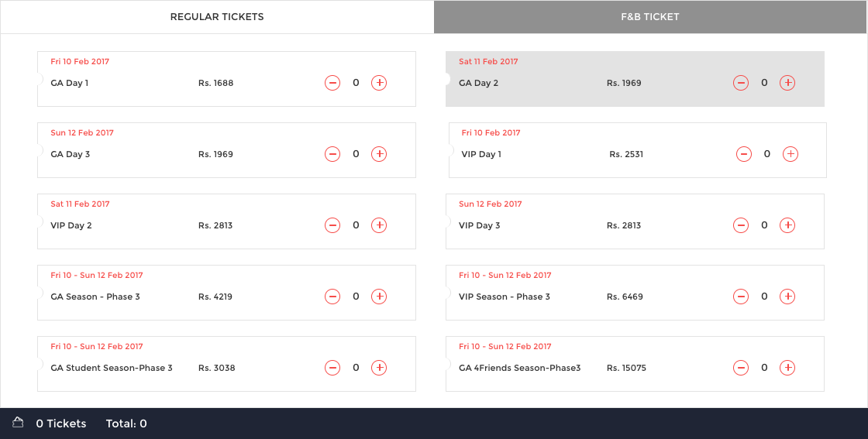Reduce GA 4Friends Season-Phase3 ticket count
Image resolution: width=868 pixels, height=439 pixels.
pyautogui.click(x=741, y=369)
